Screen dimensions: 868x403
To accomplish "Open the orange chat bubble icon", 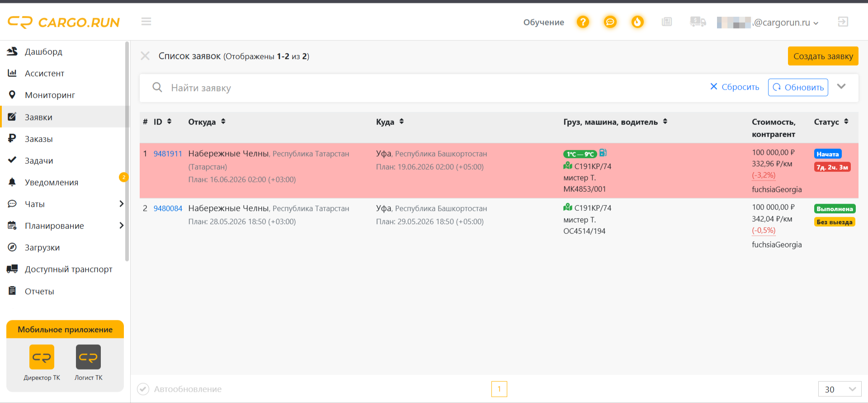I will 610,22.
